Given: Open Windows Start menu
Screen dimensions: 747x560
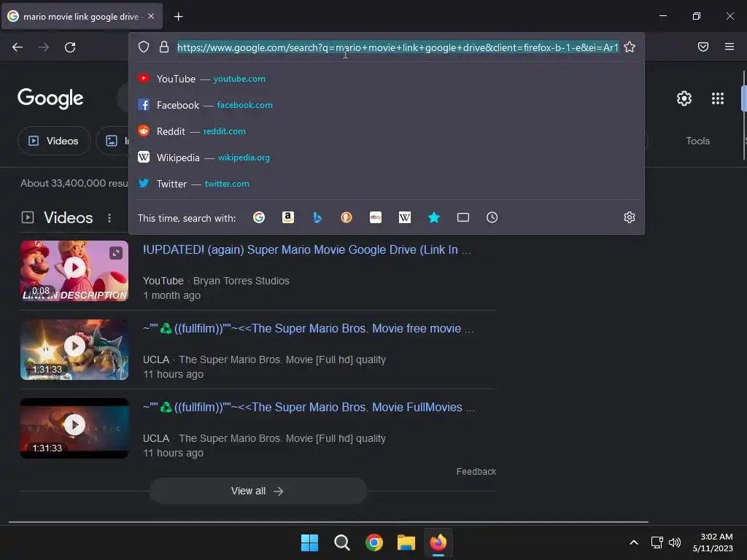Looking at the screenshot, I should pos(309,542).
